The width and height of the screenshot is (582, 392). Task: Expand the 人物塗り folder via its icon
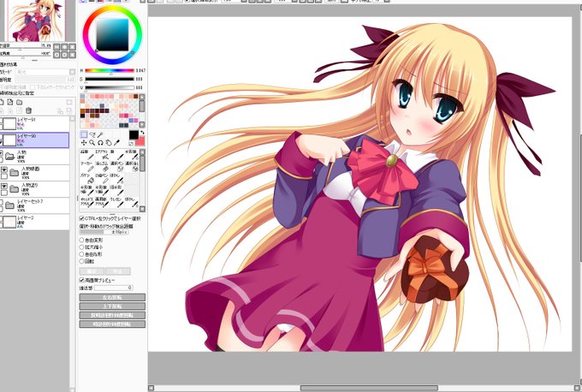pos(15,189)
